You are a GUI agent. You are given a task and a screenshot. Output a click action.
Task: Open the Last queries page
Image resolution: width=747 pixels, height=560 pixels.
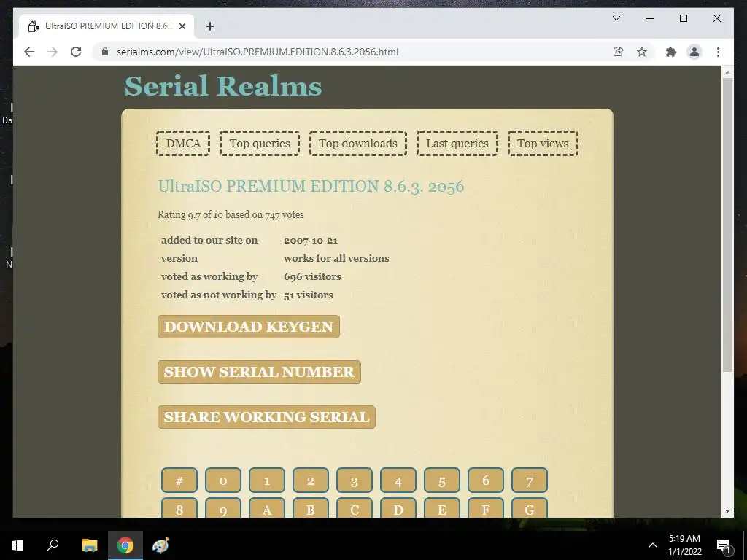pos(457,144)
